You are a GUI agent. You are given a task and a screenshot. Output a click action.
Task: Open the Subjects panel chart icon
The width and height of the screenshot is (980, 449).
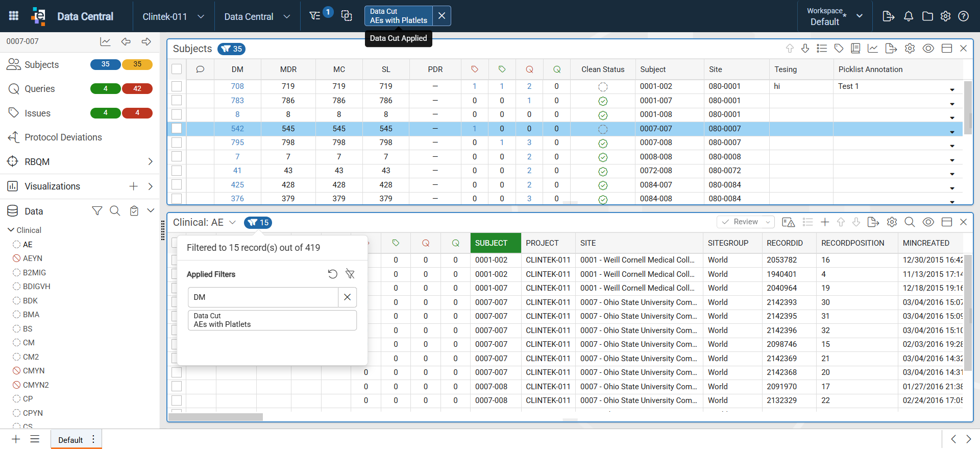(873, 49)
